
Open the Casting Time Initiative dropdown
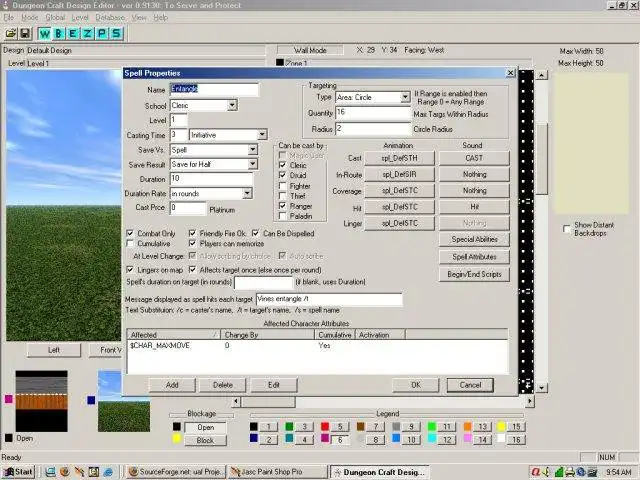pos(262,135)
